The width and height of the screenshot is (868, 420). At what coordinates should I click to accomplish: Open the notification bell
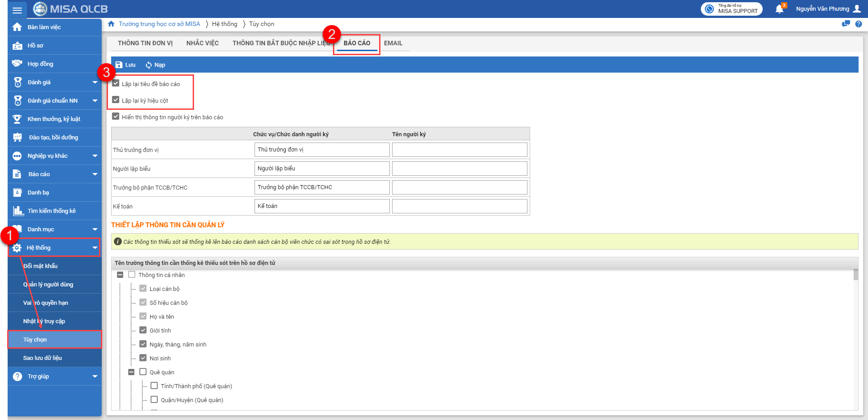coord(779,9)
